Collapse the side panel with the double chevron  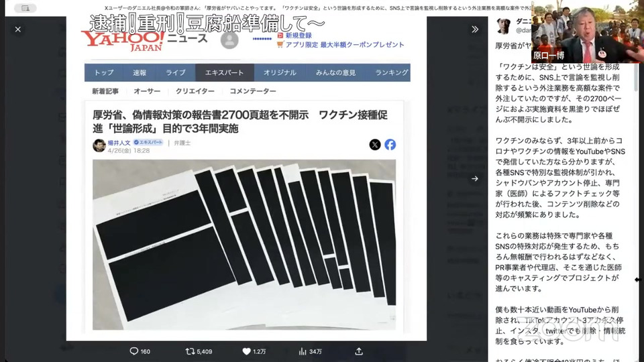click(x=475, y=29)
